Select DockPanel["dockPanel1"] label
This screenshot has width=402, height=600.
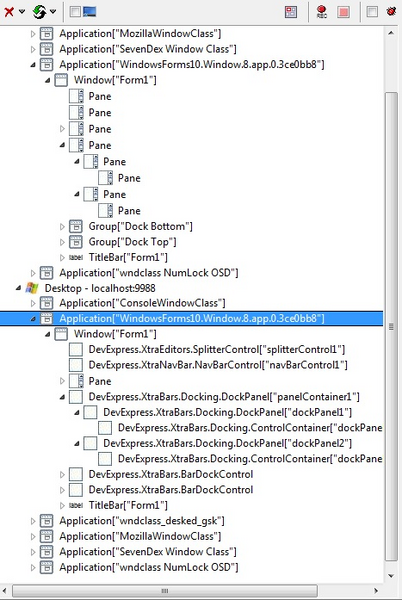coord(228,412)
